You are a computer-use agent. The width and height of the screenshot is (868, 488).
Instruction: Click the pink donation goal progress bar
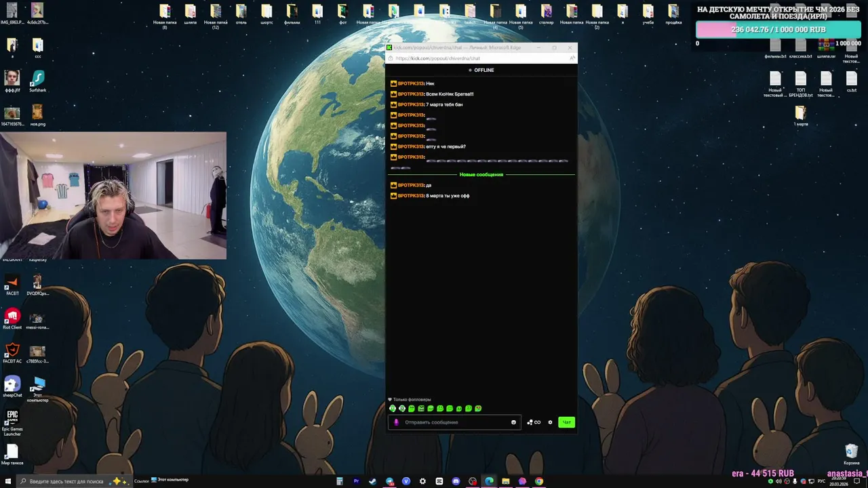[x=778, y=30]
